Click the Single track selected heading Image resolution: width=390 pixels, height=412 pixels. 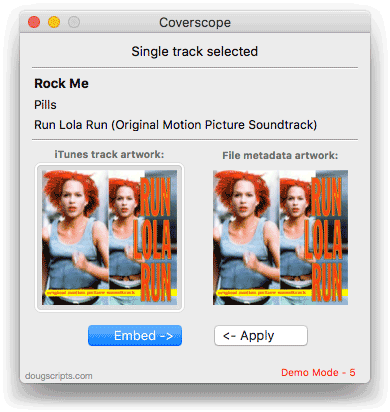(x=195, y=51)
